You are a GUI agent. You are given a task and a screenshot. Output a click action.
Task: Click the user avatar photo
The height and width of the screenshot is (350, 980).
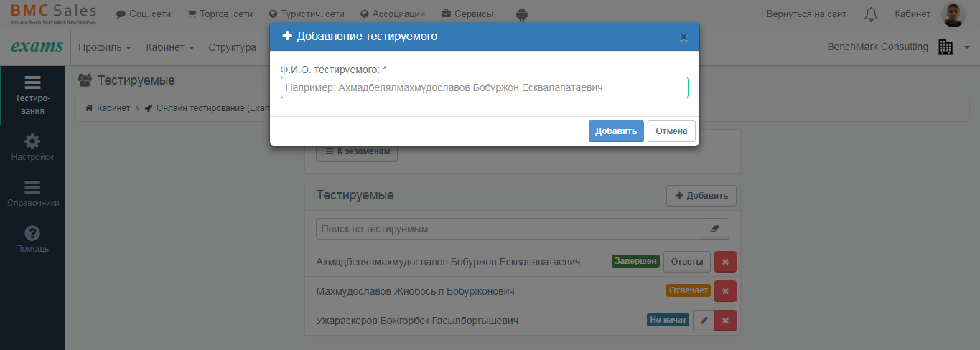coord(953,14)
